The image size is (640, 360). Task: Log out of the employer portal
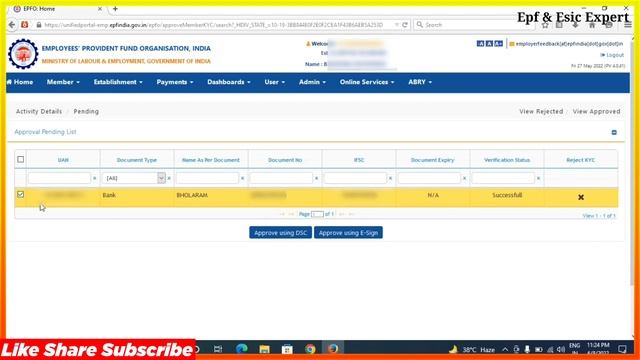(x=612, y=55)
